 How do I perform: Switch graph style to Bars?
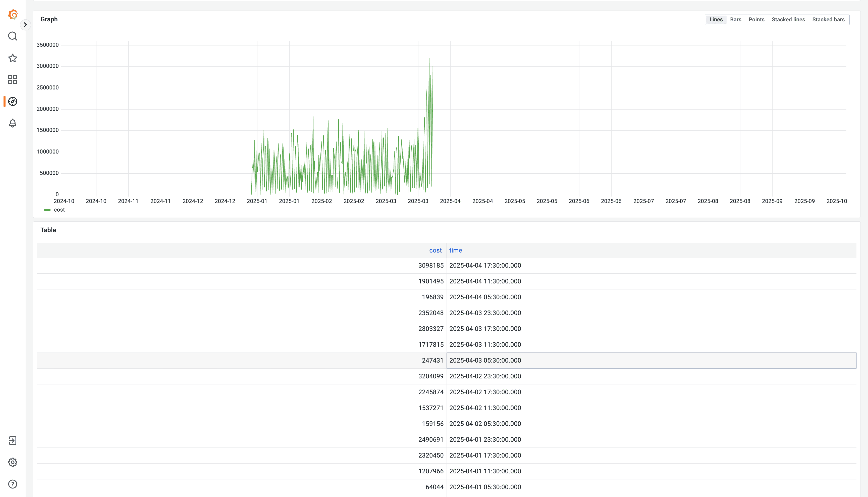(x=736, y=19)
